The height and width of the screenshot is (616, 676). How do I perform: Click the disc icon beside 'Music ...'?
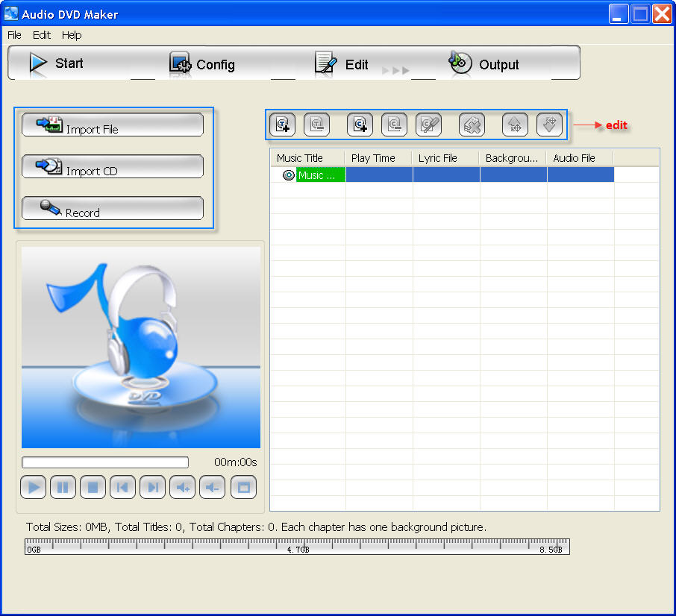[289, 175]
